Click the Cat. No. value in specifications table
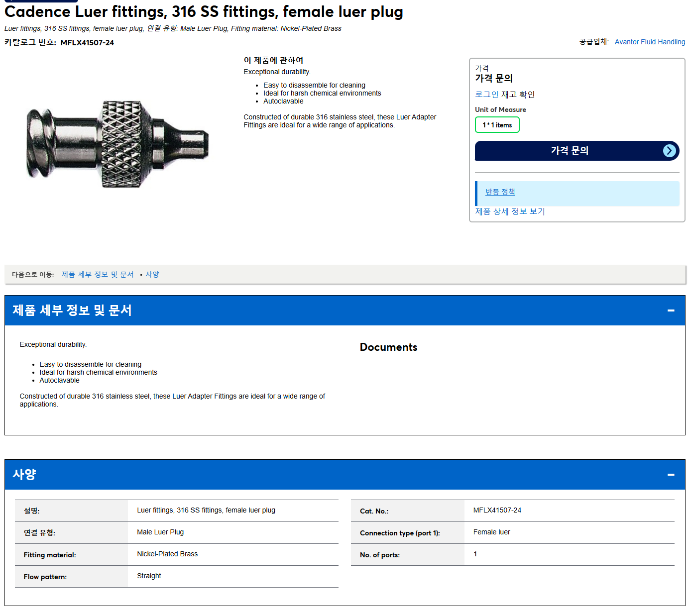This screenshot has width=689, height=616. pos(497,510)
